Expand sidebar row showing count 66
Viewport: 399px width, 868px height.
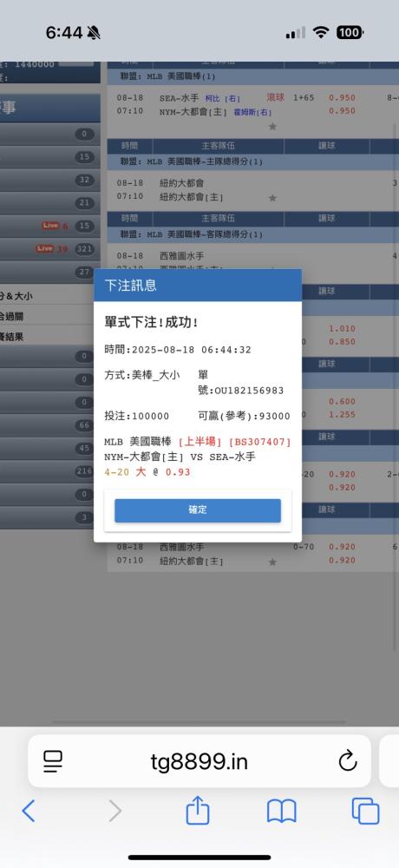49,425
